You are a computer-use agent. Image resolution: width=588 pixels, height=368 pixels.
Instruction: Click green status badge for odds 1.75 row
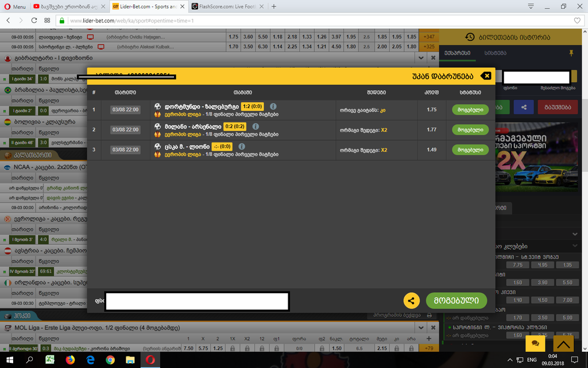click(470, 110)
